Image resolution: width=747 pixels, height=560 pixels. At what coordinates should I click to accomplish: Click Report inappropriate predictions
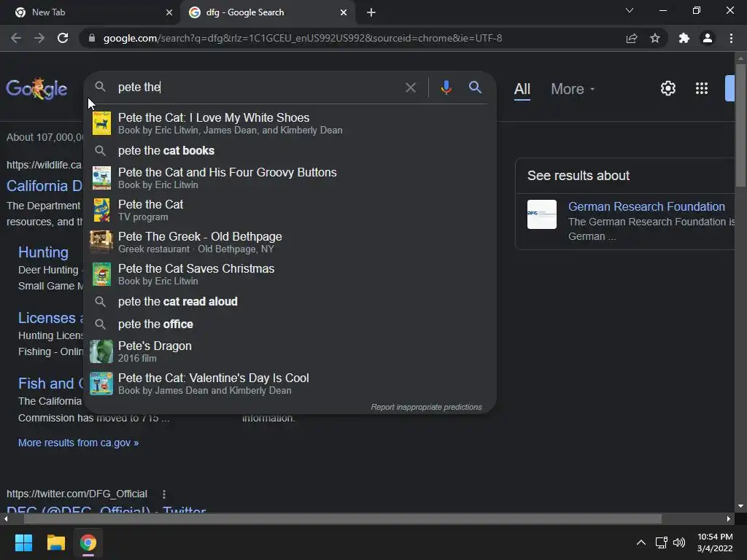pyautogui.click(x=426, y=407)
